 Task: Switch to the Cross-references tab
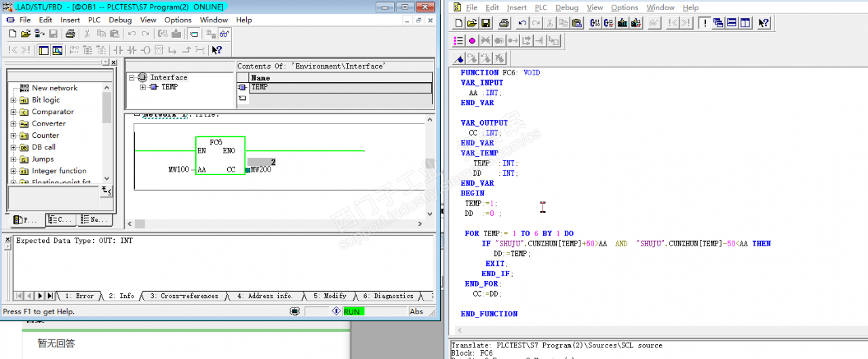click(x=184, y=296)
